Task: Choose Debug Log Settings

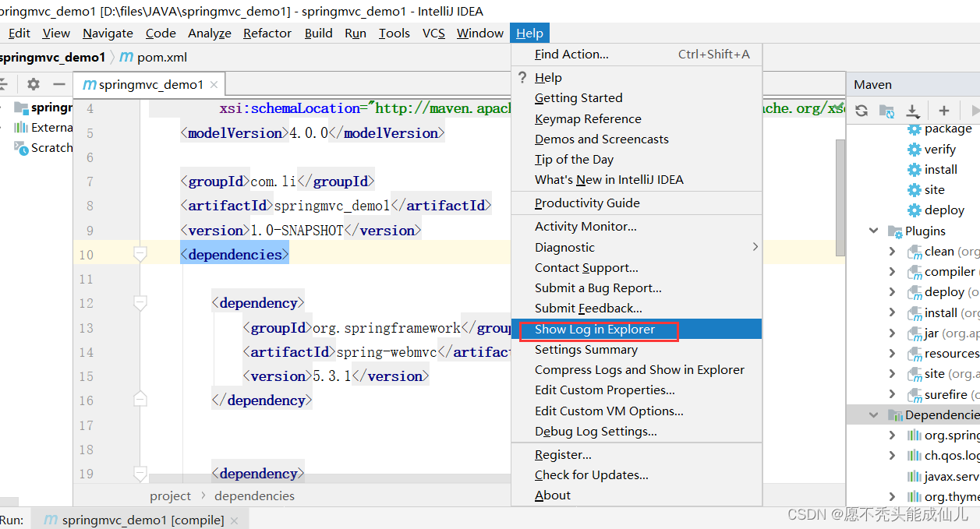Action: 636,431
